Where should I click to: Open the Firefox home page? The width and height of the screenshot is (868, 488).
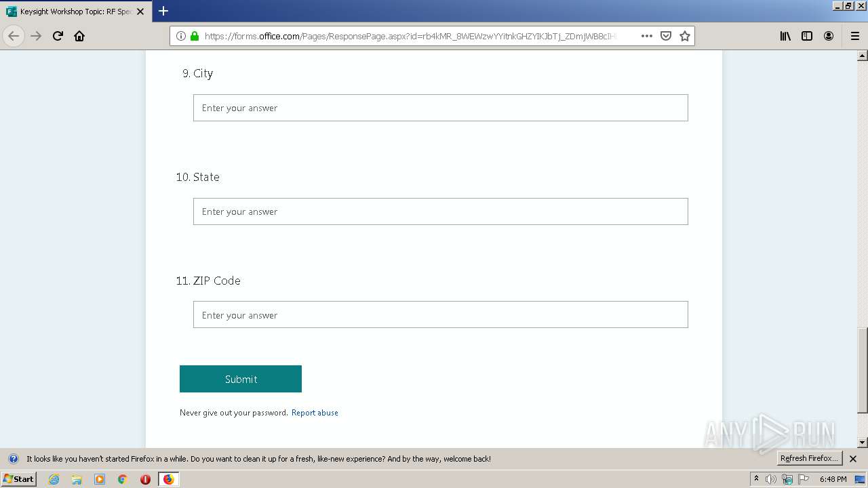pos(79,36)
